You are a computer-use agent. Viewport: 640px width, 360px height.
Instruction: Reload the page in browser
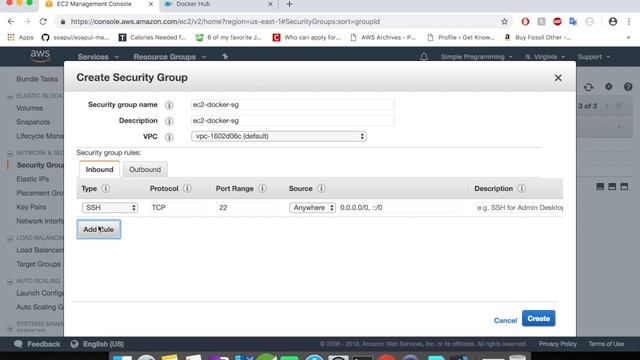pyautogui.click(x=43, y=22)
